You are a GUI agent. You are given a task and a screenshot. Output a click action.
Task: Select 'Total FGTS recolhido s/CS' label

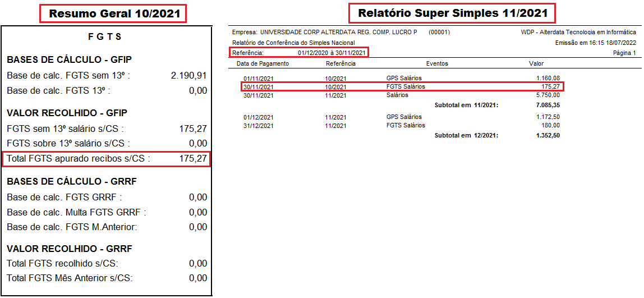(62, 263)
